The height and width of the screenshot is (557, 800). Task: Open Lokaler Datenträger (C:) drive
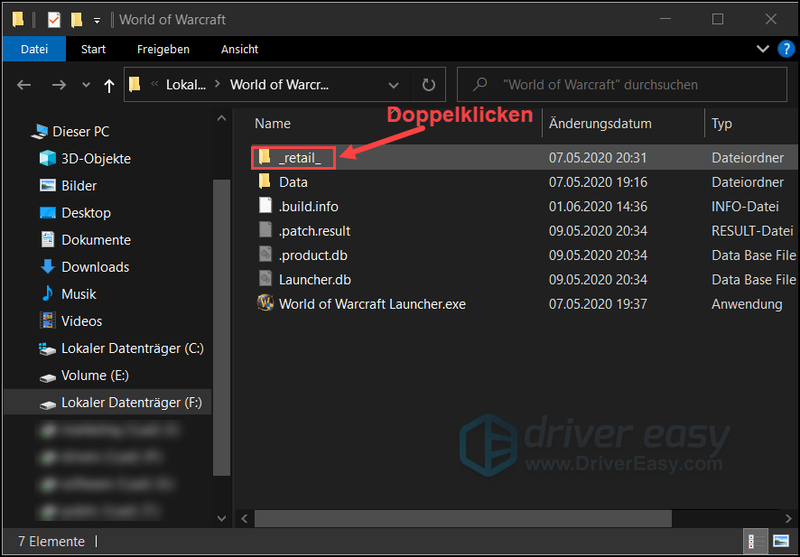[132, 348]
